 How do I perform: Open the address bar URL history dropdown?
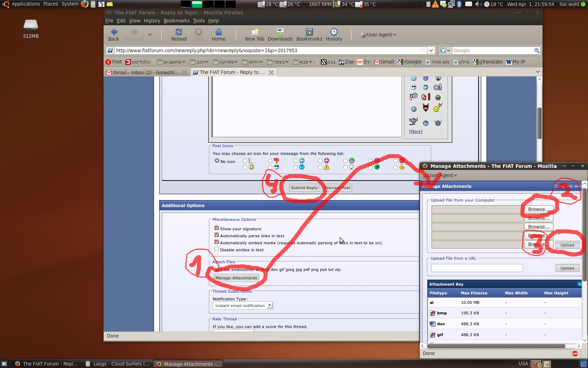432,50
